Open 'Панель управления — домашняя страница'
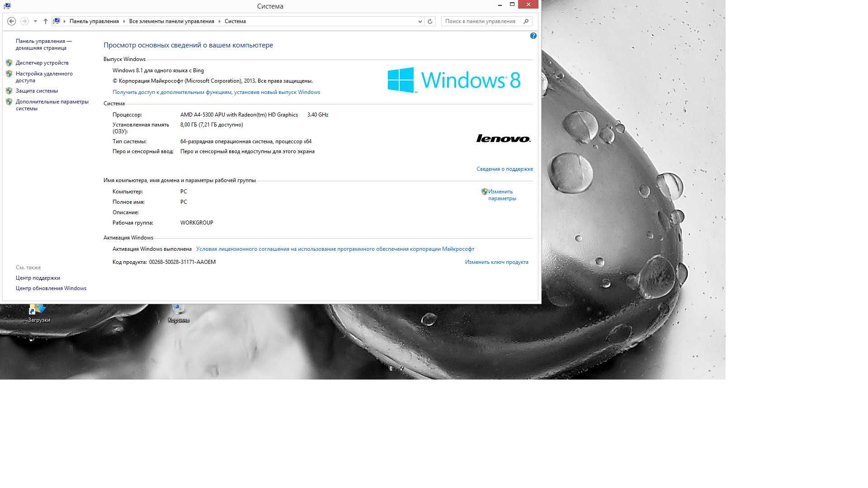 44,44
